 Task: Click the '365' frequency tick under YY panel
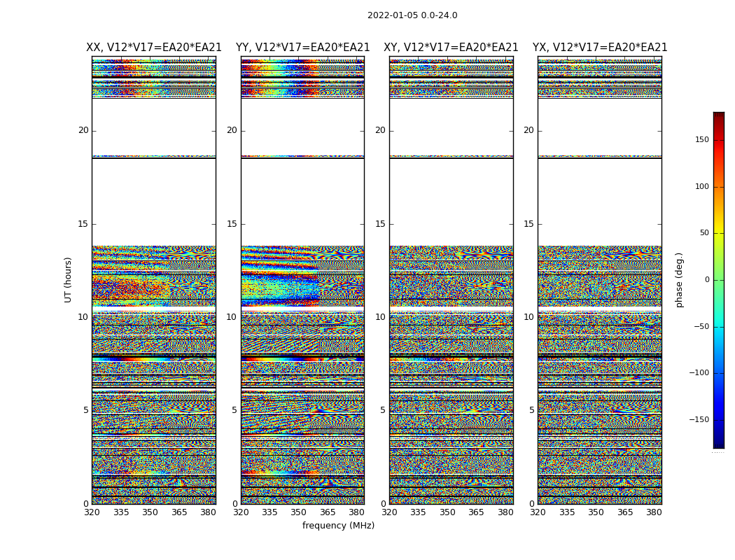(328, 512)
